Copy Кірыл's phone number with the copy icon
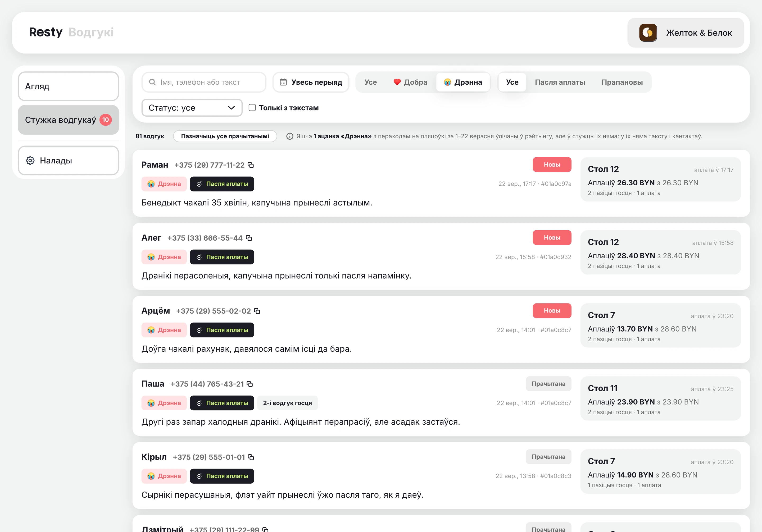 pyautogui.click(x=251, y=457)
